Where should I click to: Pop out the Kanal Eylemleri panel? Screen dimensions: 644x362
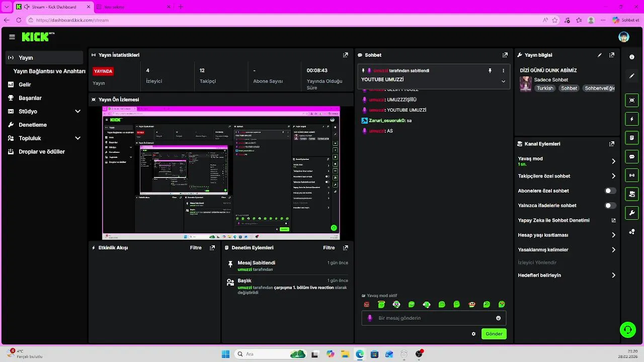point(612,144)
